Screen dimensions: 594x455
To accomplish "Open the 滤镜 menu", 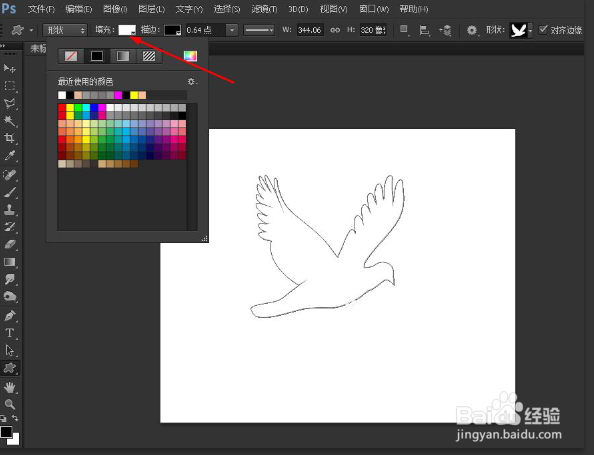I will (264, 9).
